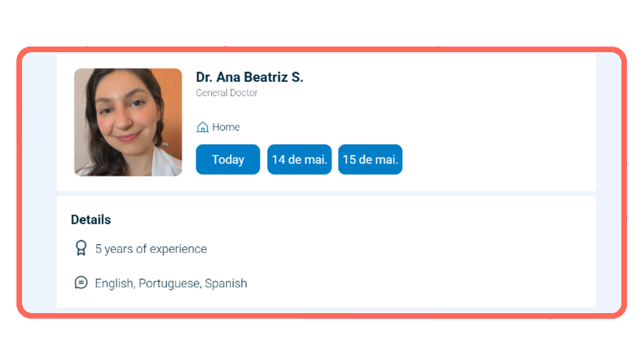
Task: Click the word 'experience' in Details
Action: point(178,249)
